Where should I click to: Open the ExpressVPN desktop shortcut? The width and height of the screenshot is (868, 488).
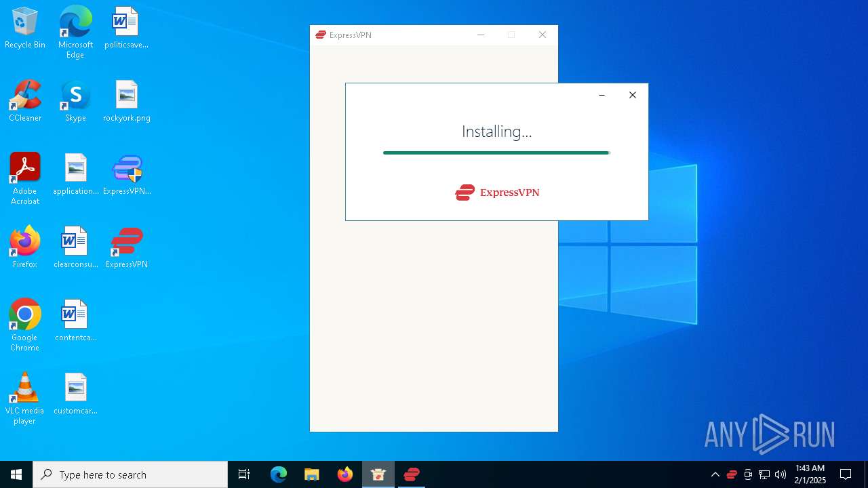(x=126, y=247)
